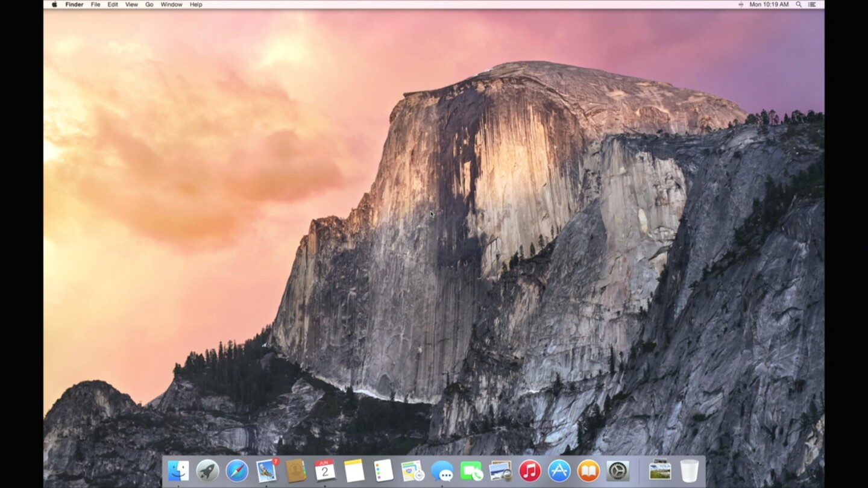Open the photo stack in Dock
Viewport: 868px width, 488px height.
pos(660,470)
